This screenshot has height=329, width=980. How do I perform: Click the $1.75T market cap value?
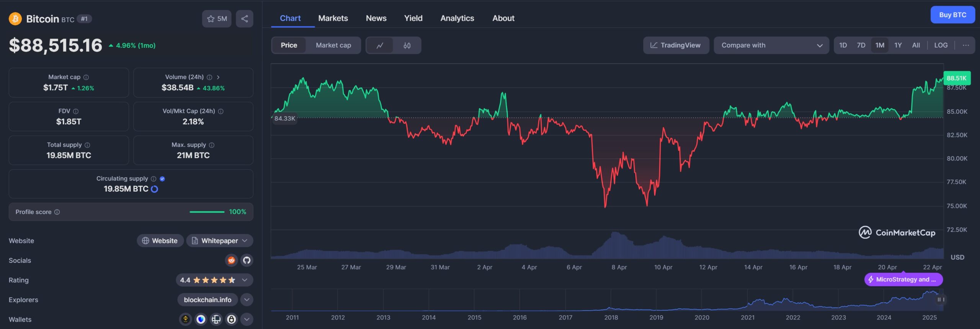(x=56, y=88)
